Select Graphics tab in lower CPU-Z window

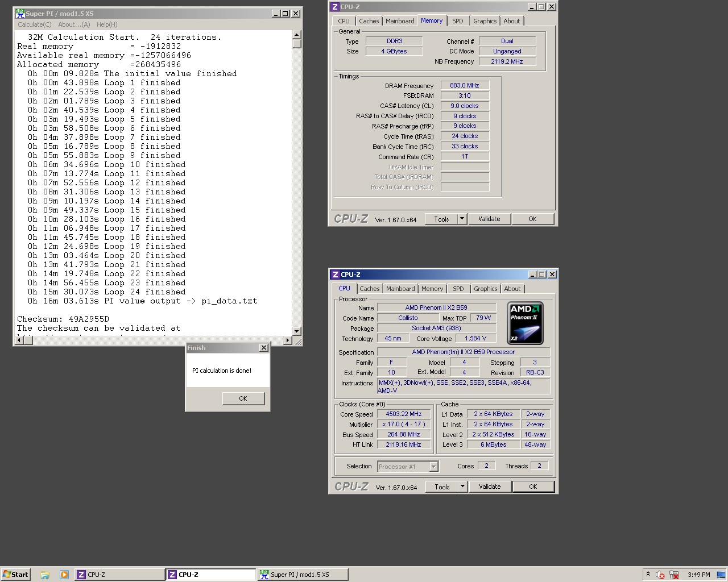485,289
